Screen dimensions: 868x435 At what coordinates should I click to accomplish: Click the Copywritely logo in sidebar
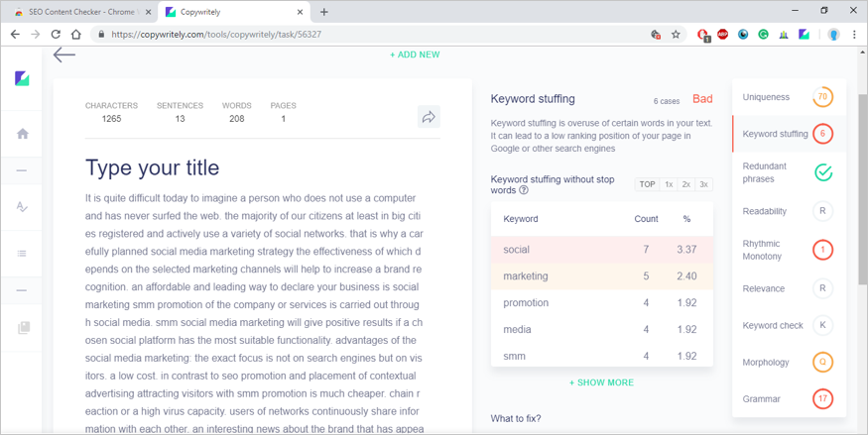pyautogui.click(x=22, y=78)
